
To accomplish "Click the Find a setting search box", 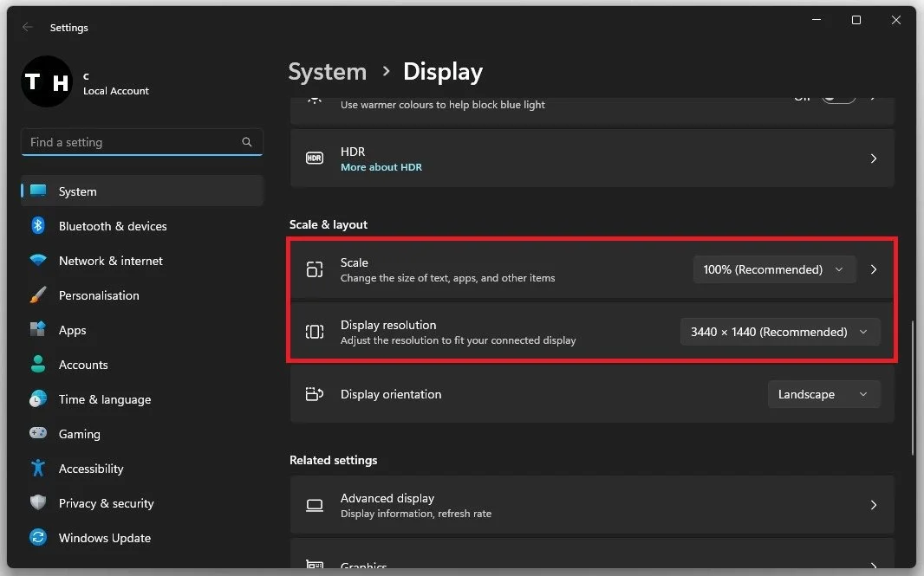I will point(141,142).
